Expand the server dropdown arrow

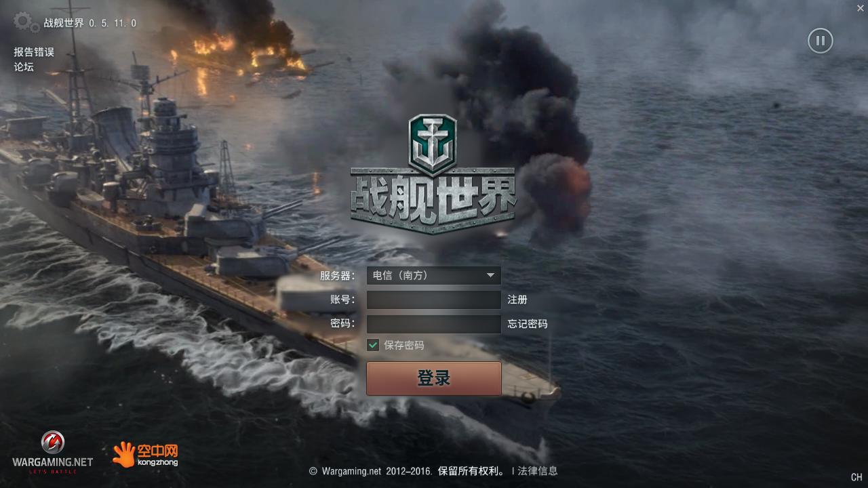(490, 275)
